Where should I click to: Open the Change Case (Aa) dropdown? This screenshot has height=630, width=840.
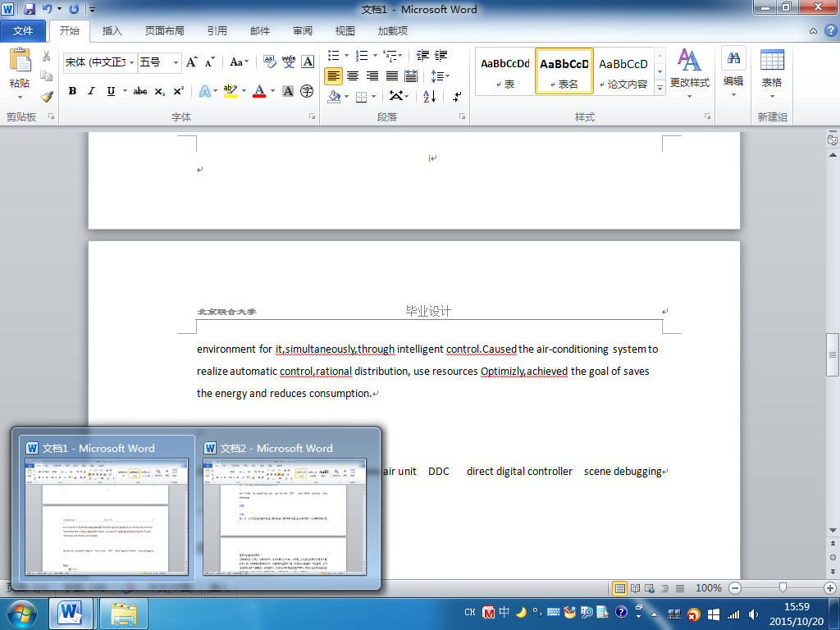(239, 62)
